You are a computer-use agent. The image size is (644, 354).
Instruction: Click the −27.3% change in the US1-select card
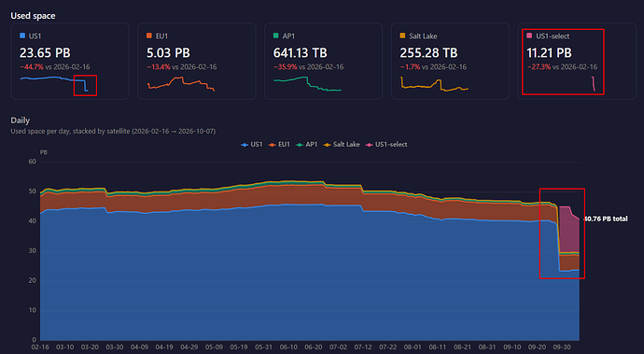539,66
